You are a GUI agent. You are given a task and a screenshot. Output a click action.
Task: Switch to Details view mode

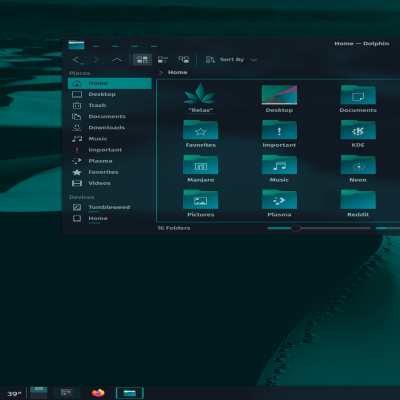tap(184, 60)
